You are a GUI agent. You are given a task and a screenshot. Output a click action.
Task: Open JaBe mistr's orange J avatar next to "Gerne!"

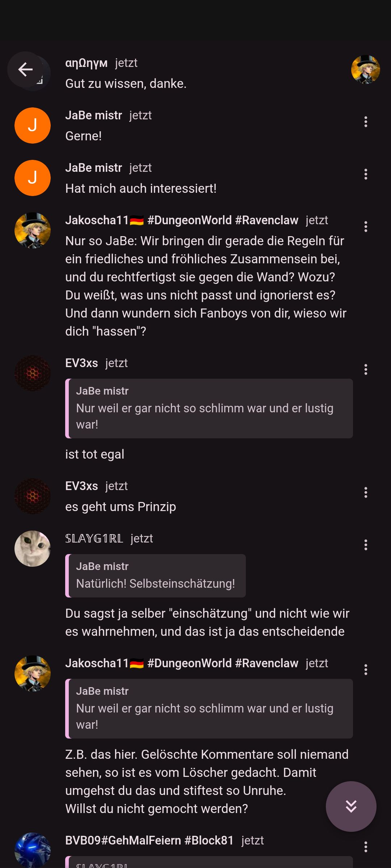(33, 125)
